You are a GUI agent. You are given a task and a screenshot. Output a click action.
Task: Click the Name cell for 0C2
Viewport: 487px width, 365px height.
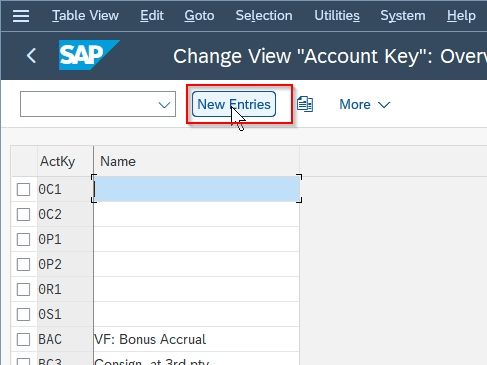(x=196, y=214)
